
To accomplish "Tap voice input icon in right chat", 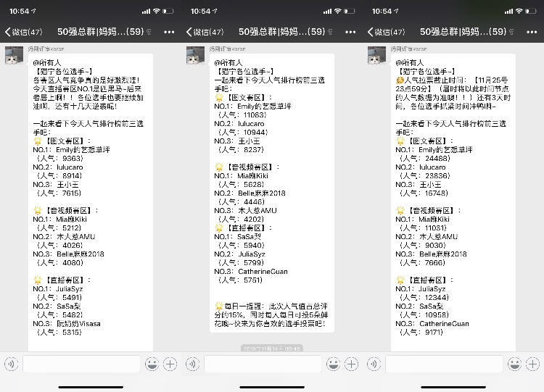I will (x=374, y=364).
